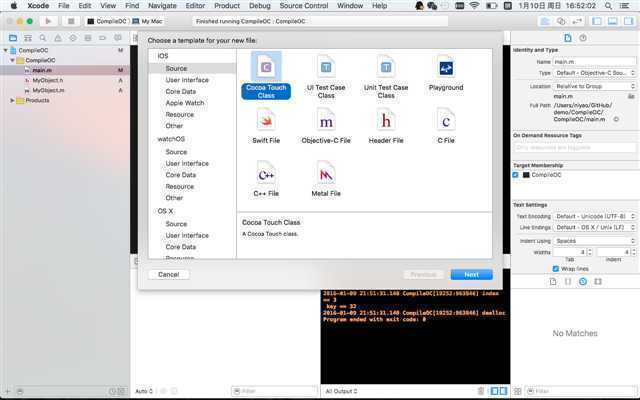Toggle CompileOC target membership checkbox
Screen dimensions: 640x400
pyautogui.click(x=516, y=175)
